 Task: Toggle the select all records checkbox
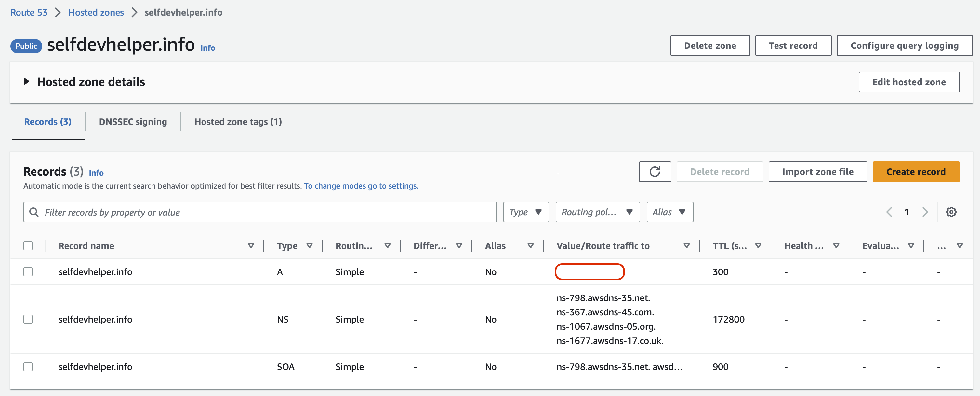[x=28, y=246]
